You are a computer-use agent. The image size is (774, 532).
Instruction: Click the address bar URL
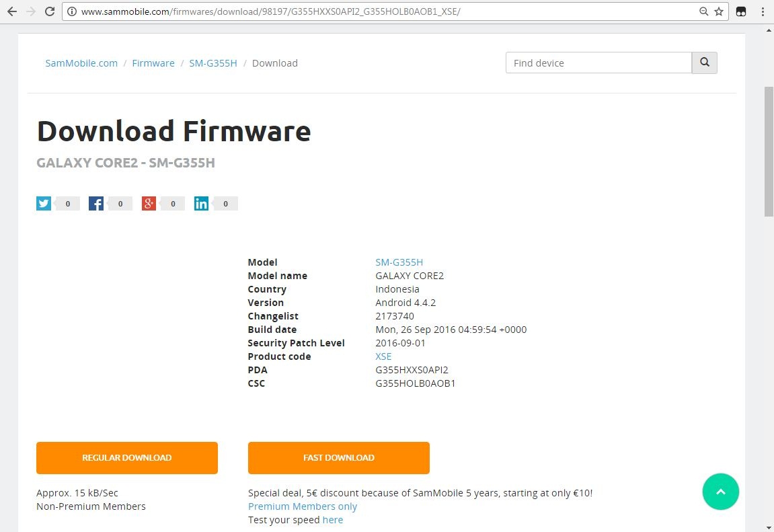coord(270,11)
